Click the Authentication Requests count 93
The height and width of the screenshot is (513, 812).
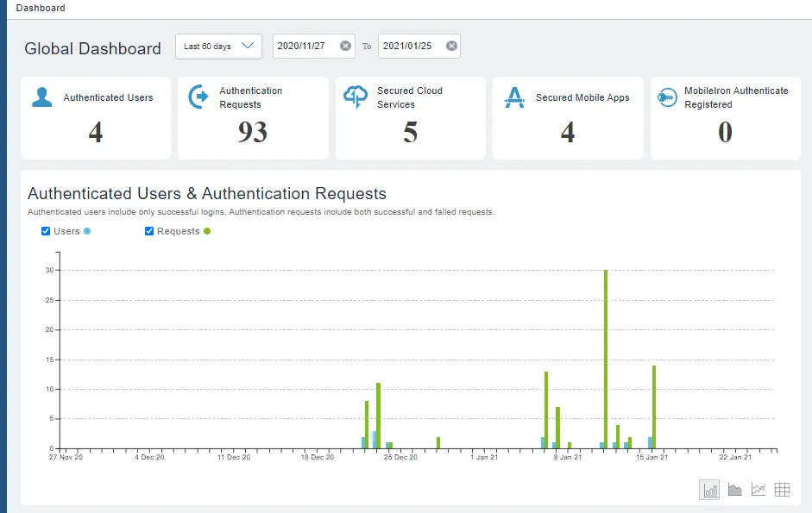coord(253,132)
